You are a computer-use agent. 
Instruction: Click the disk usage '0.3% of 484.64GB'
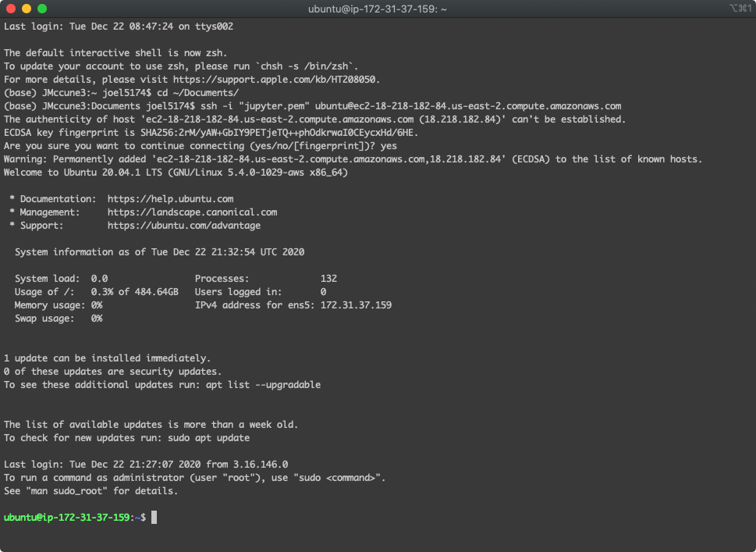(x=134, y=292)
